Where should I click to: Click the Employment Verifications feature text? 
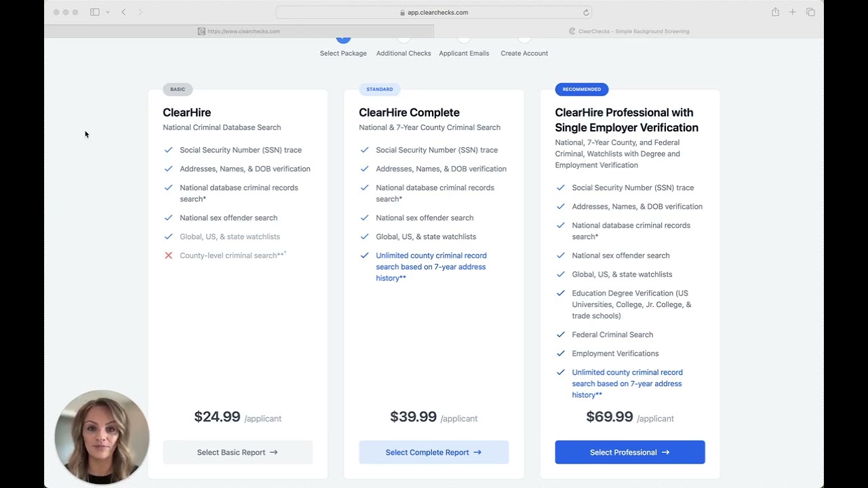click(615, 353)
